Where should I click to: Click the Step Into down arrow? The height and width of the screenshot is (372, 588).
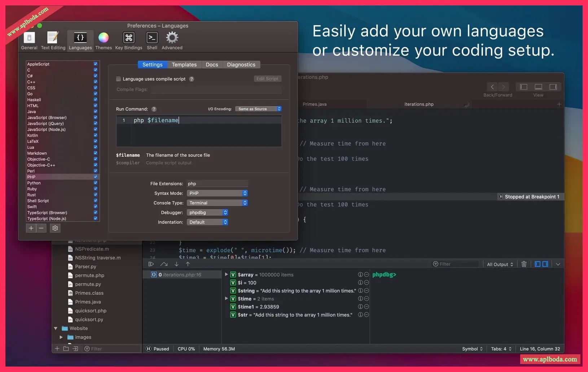point(176,264)
